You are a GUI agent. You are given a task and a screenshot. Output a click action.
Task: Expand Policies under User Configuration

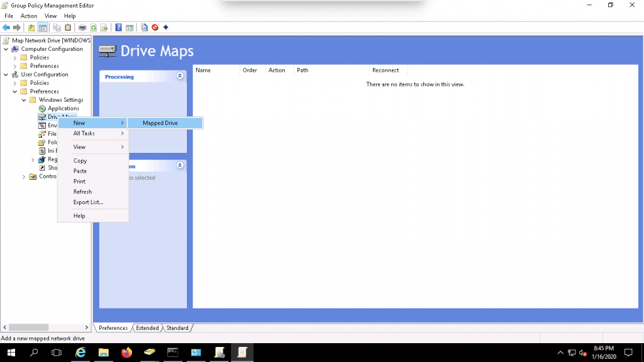coord(15,83)
